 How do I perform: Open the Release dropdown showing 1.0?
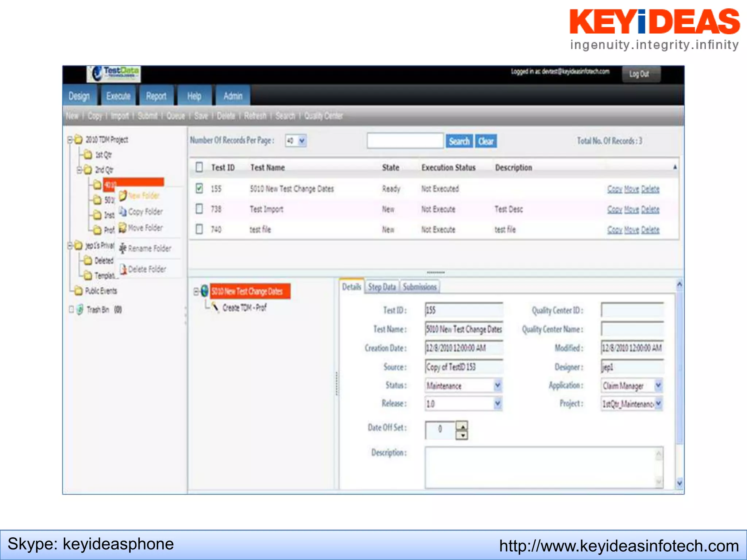pyautogui.click(x=463, y=404)
